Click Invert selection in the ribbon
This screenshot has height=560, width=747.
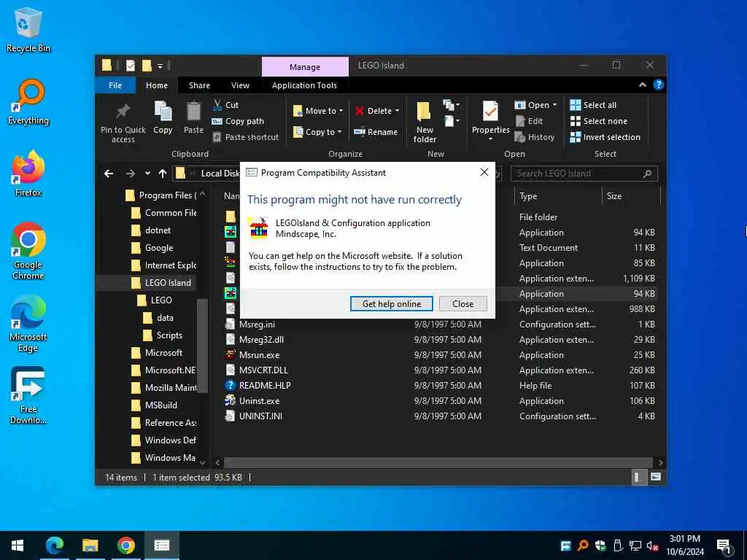click(x=605, y=137)
